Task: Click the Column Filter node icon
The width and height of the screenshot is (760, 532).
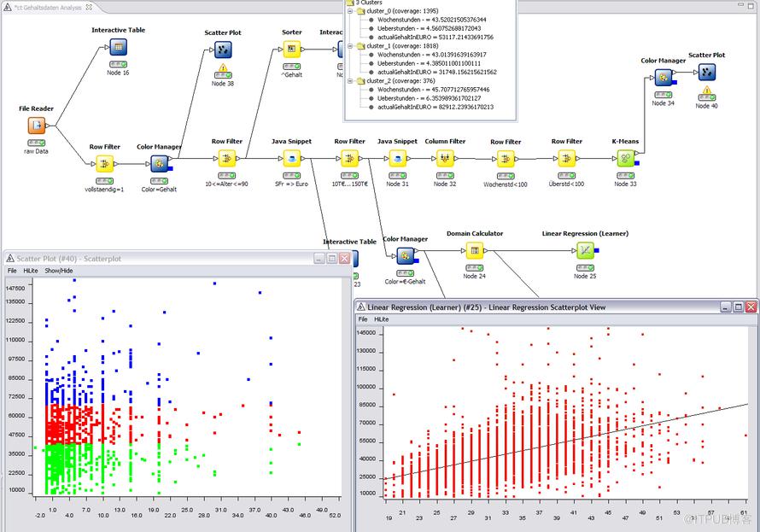Action: (445, 159)
